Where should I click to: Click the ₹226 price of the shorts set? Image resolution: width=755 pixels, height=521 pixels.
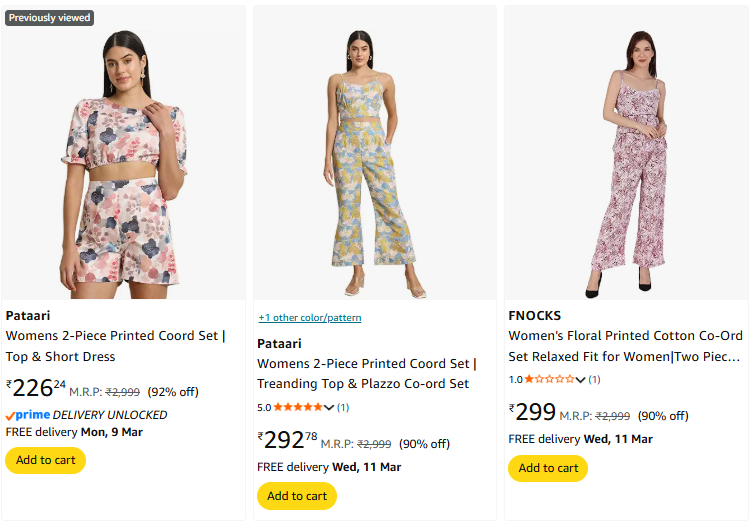tap(35, 388)
